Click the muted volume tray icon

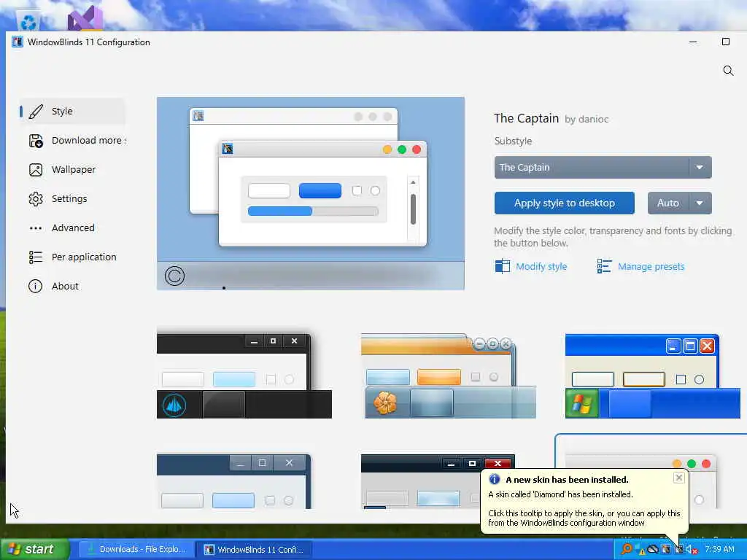692,550
